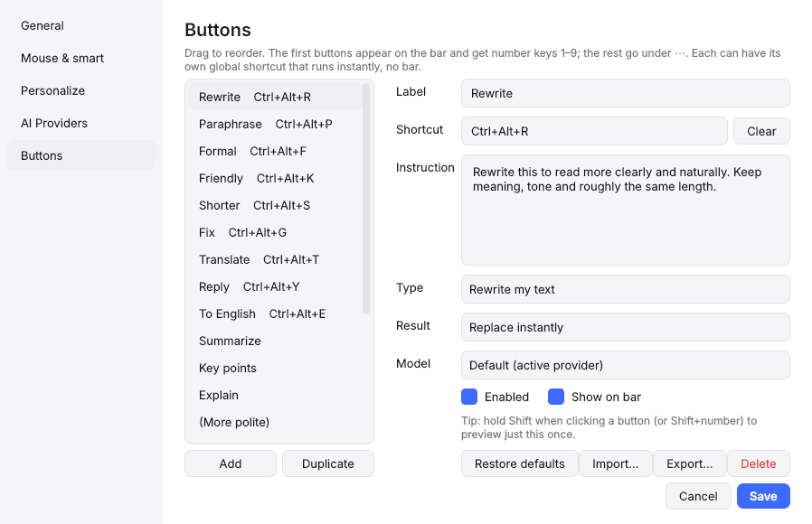Open the General settings section

click(x=81, y=26)
